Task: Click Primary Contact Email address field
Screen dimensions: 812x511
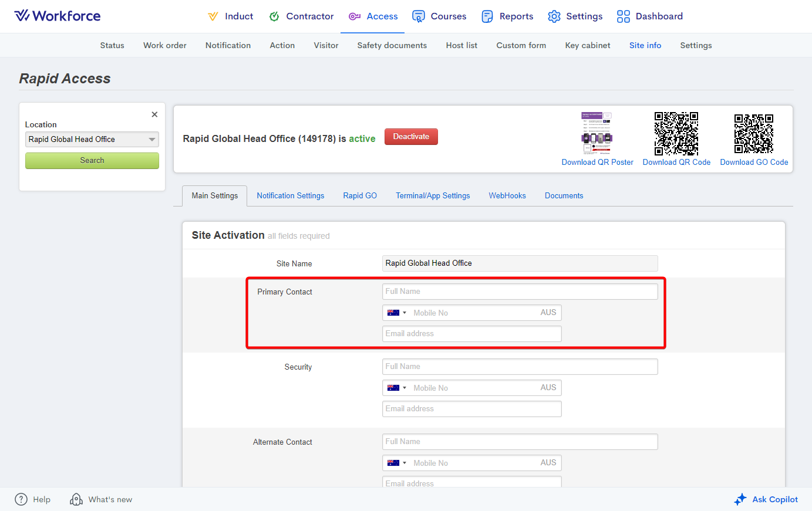Action: point(472,334)
